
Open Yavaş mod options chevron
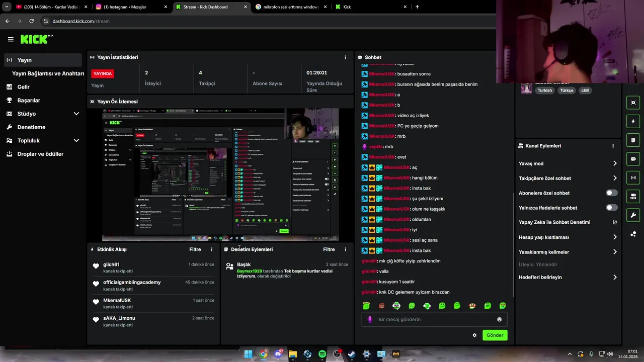(615, 163)
